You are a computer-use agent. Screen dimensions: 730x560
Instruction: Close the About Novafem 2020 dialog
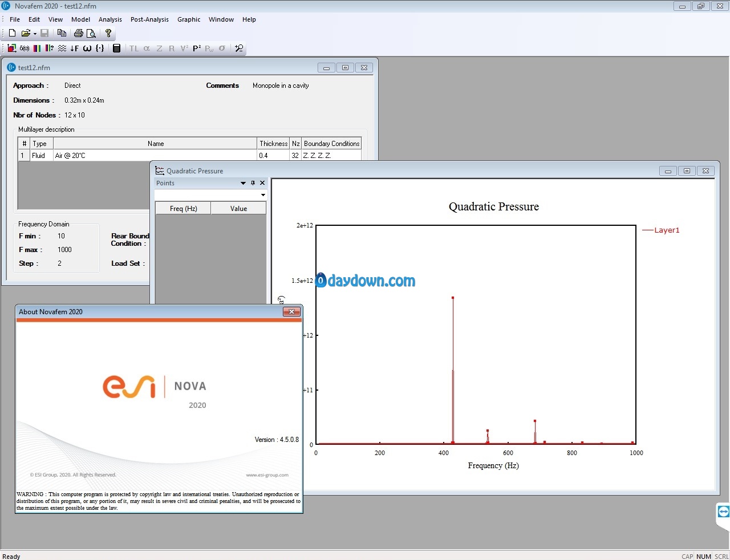[291, 312]
